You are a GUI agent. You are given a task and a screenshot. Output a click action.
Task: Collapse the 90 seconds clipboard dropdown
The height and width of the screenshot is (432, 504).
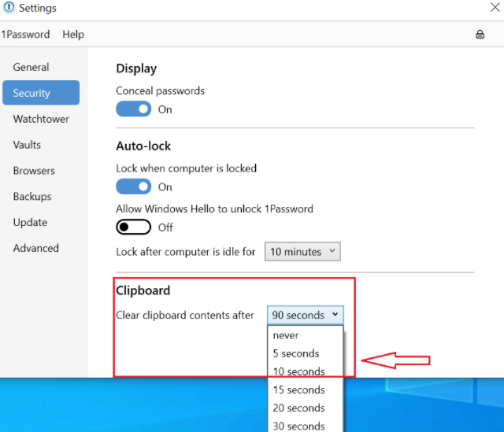click(x=305, y=315)
